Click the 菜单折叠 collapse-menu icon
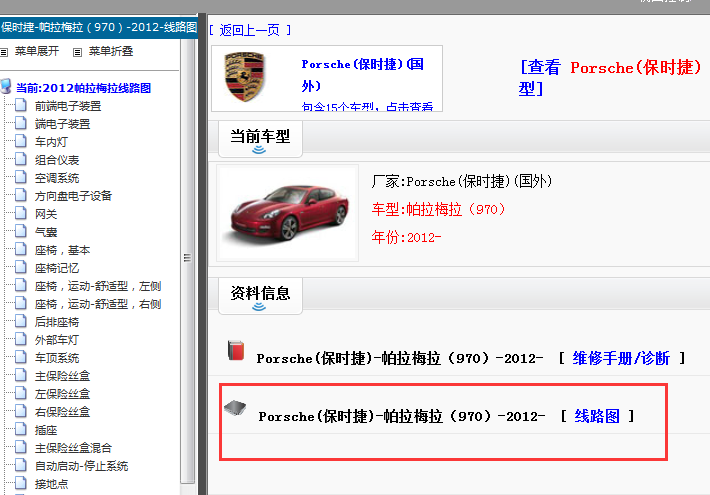 pos(77,52)
